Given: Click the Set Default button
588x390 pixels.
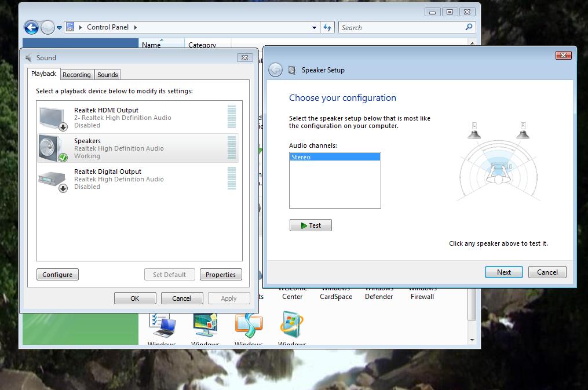Looking at the screenshot, I should pyautogui.click(x=170, y=275).
